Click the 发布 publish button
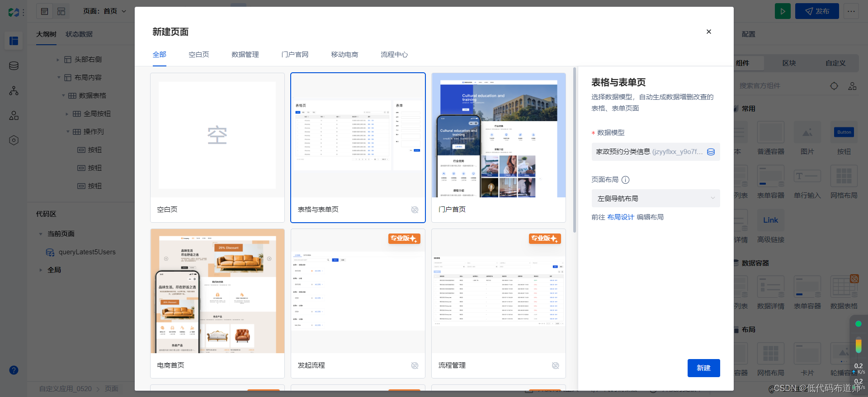868x397 pixels. pyautogui.click(x=817, y=11)
